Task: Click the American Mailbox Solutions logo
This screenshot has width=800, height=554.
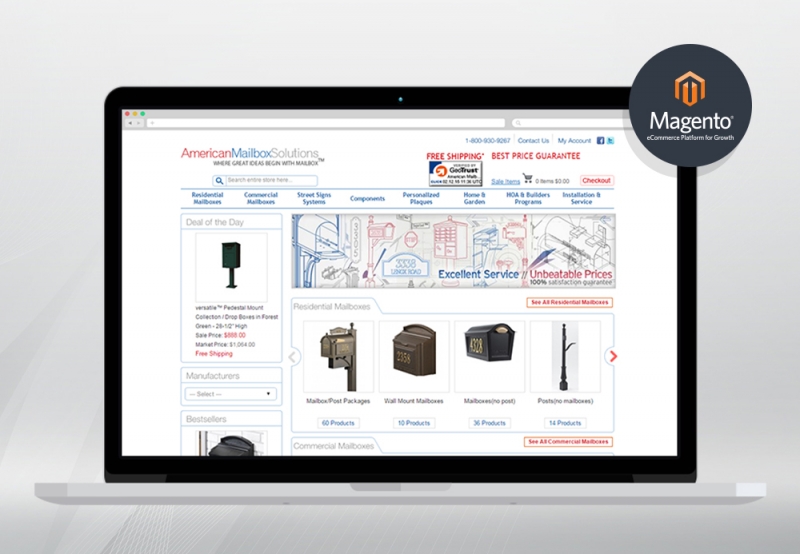Action: tap(252, 156)
